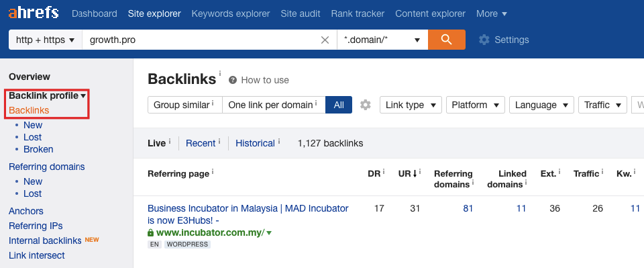The image size is (644, 268).
Task: Sort by the Referring domains column header
Action: point(453,179)
